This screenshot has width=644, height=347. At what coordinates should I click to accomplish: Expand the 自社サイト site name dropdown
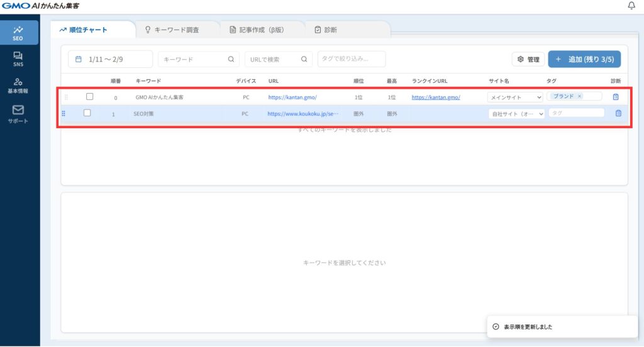point(516,114)
